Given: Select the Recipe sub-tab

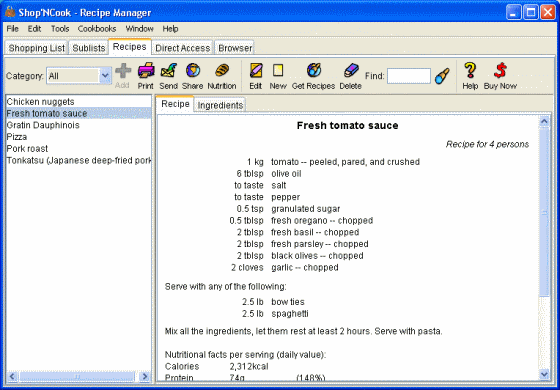Looking at the screenshot, I should 175,104.
